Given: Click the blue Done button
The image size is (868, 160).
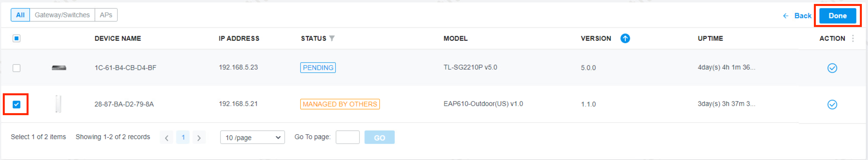Looking at the screenshot, I should click(837, 16).
